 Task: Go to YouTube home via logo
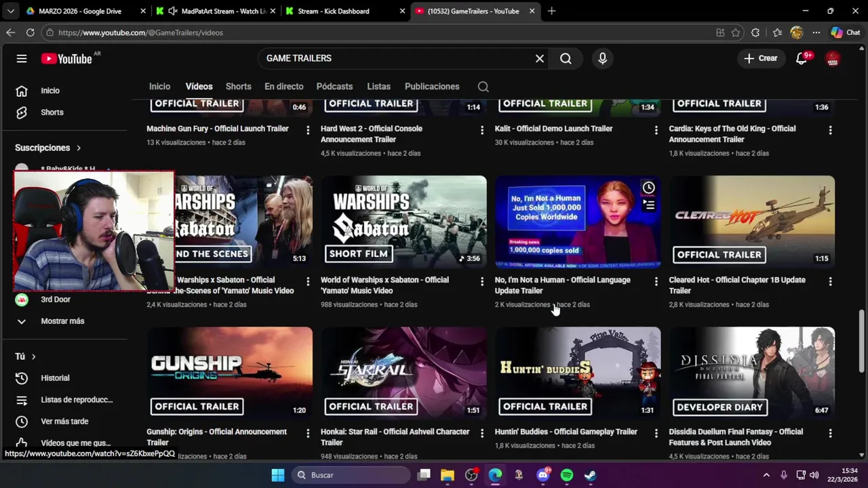click(66, 59)
